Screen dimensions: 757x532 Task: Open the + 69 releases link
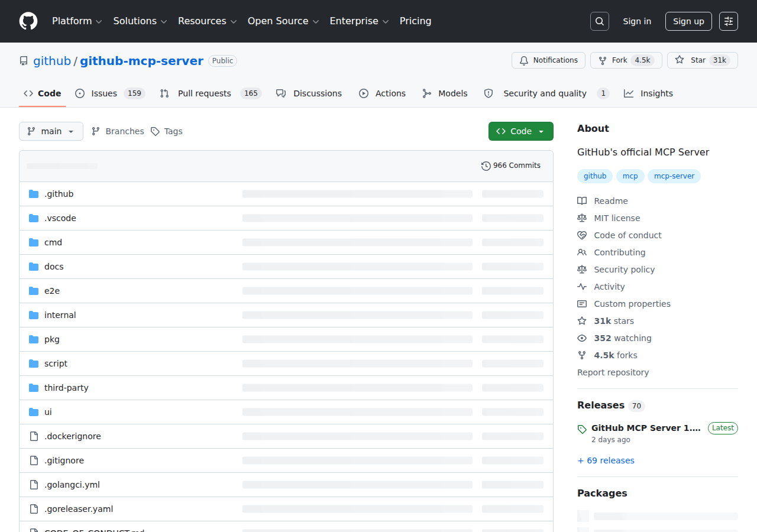point(606,460)
